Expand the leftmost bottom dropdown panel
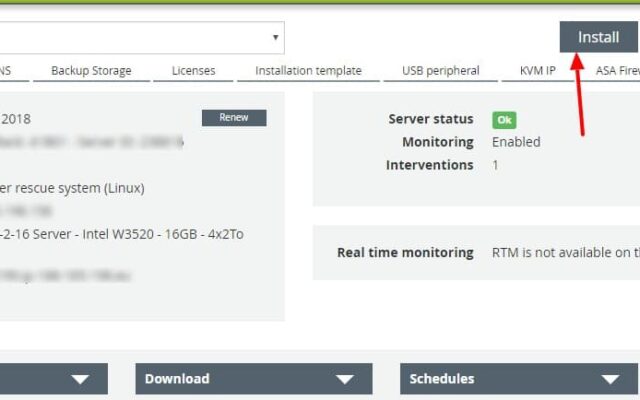This screenshot has width=640, height=400. pyautogui.click(x=50, y=379)
